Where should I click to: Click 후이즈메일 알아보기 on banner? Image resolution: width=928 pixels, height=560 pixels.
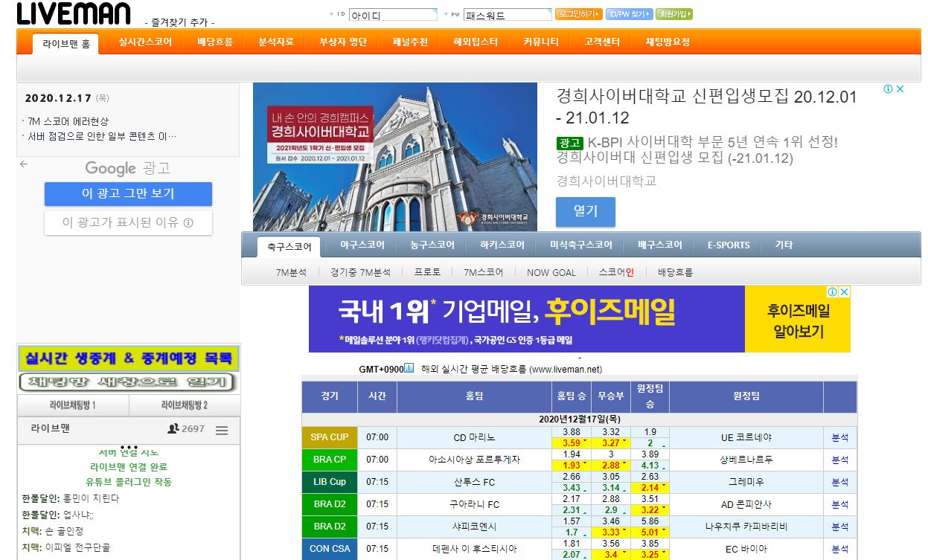click(798, 319)
